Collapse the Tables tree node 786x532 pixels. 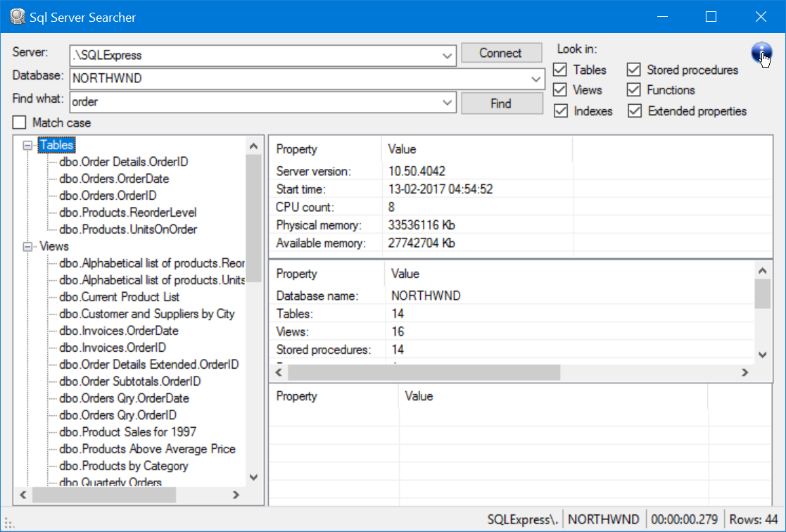click(27, 146)
